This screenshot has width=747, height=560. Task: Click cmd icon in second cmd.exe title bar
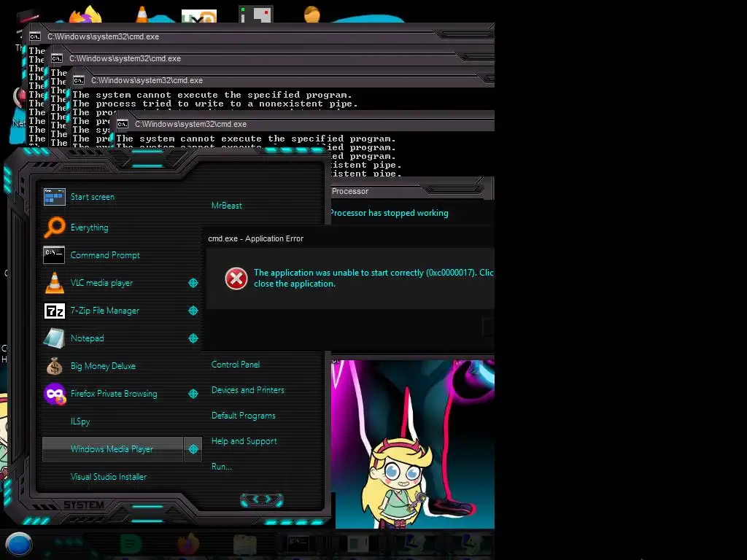(x=57, y=58)
